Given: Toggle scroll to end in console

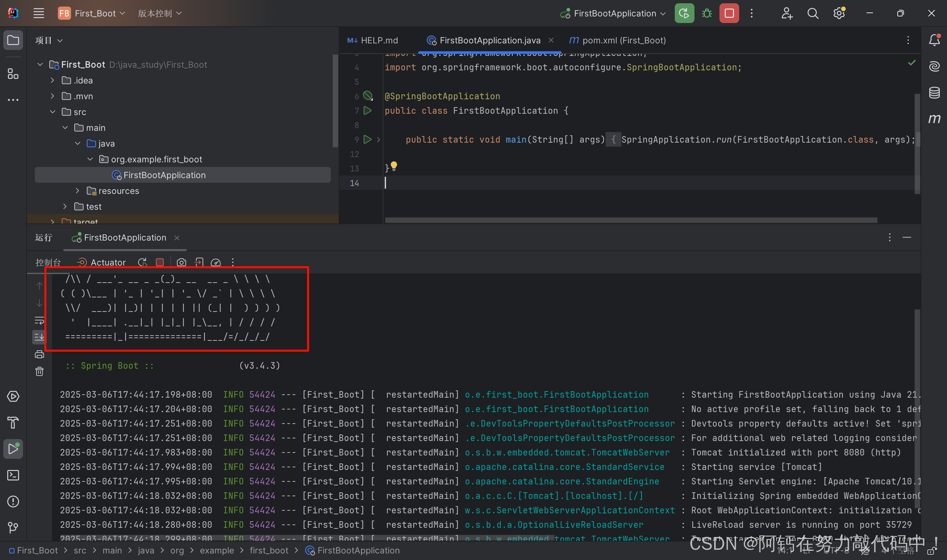Looking at the screenshot, I should [39, 337].
